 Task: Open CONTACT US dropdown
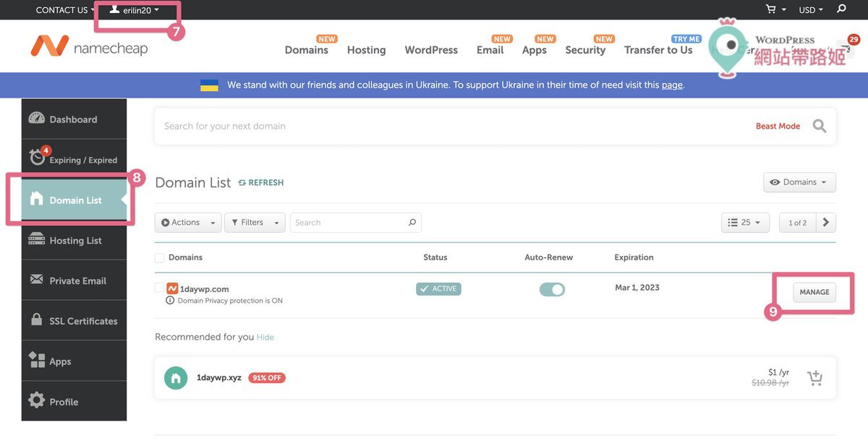pos(65,10)
